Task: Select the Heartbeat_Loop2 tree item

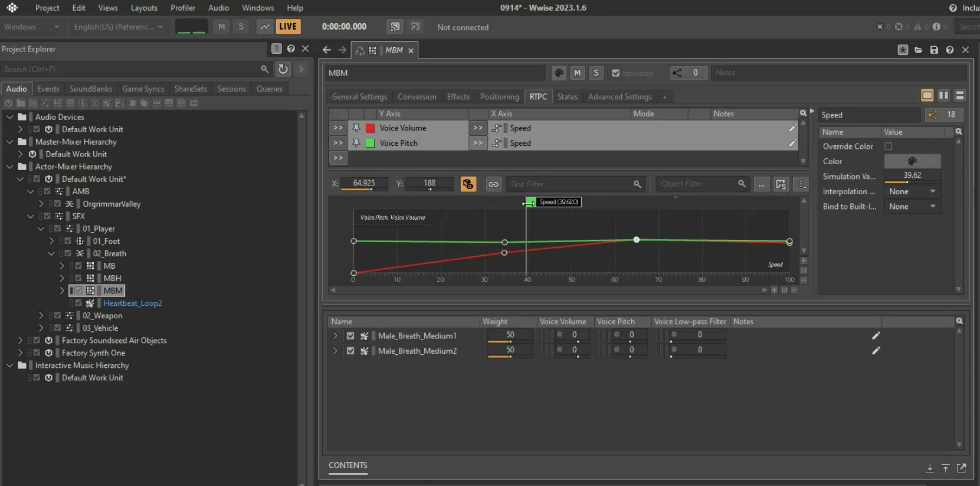Action: coord(133,303)
